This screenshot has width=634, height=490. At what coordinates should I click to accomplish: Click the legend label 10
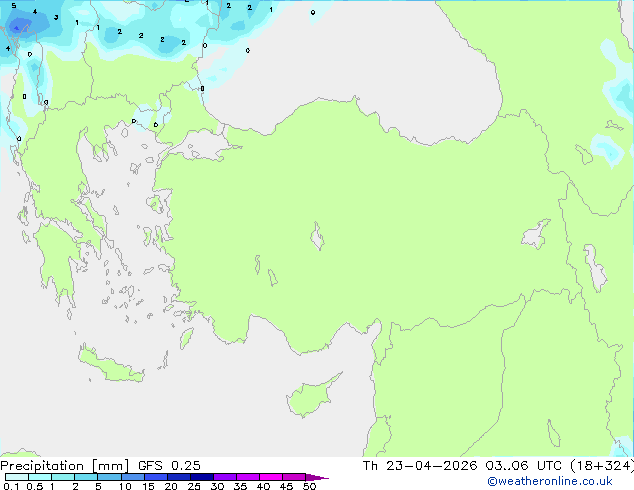[125, 486]
